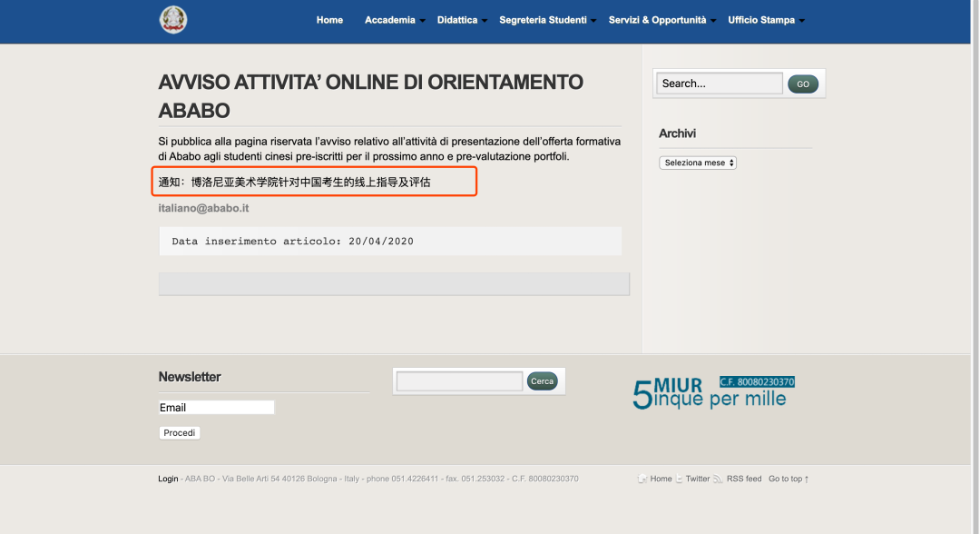980x534 pixels.
Task: Click the GO search button
Action: click(x=803, y=84)
